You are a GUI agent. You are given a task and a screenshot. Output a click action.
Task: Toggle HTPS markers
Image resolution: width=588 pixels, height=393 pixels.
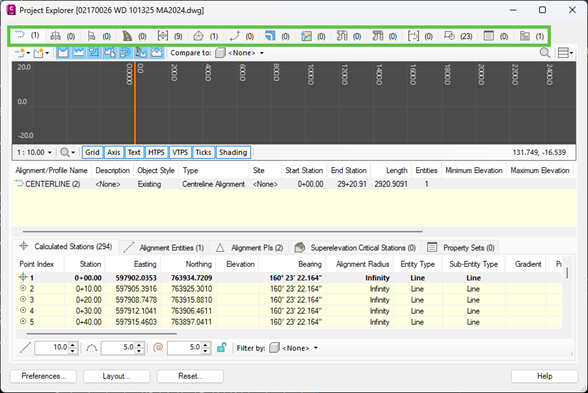156,152
